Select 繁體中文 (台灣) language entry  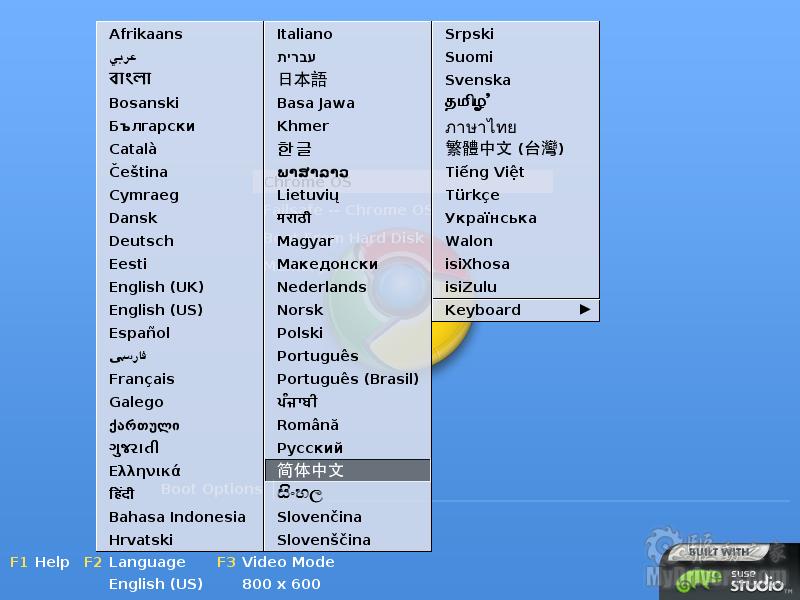504,149
